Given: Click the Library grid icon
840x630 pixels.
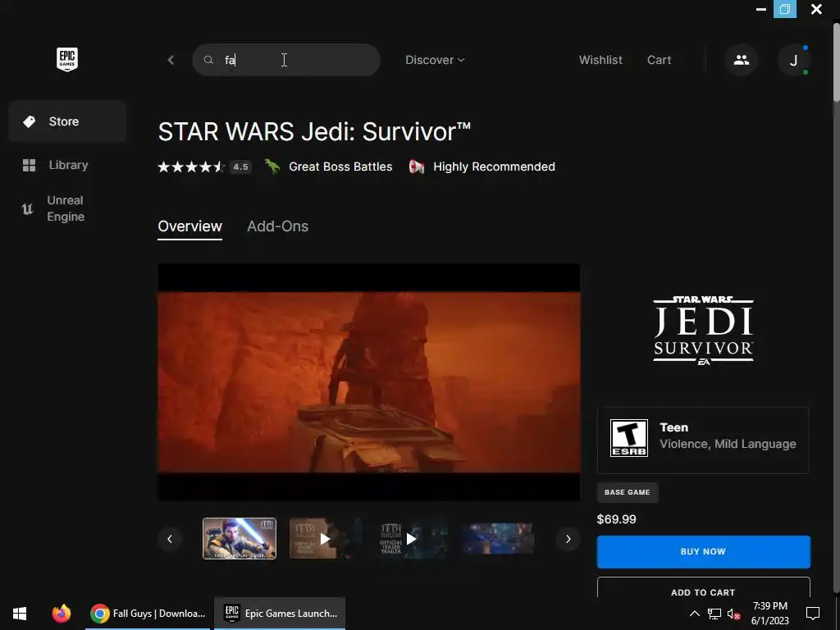Looking at the screenshot, I should coord(29,165).
